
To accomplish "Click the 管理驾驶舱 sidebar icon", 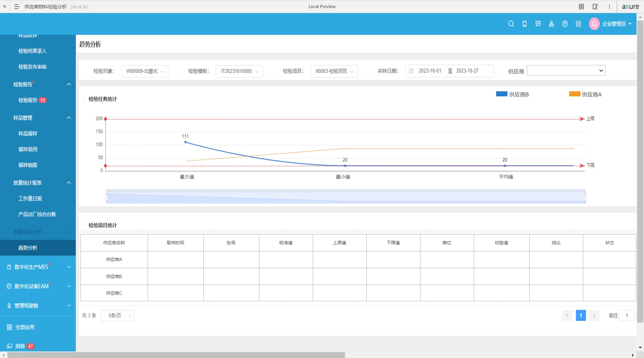I will click(9, 305).
